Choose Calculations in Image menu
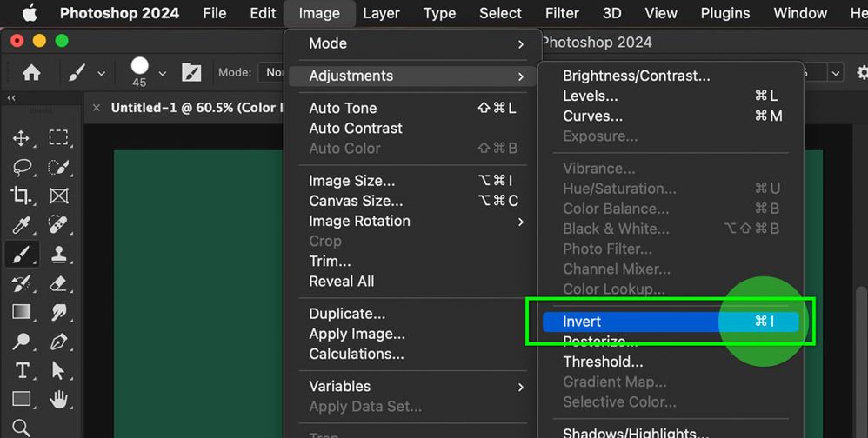The height and width of the screenshot is (438, 868). pyautogui.click(x=413, y=354)
